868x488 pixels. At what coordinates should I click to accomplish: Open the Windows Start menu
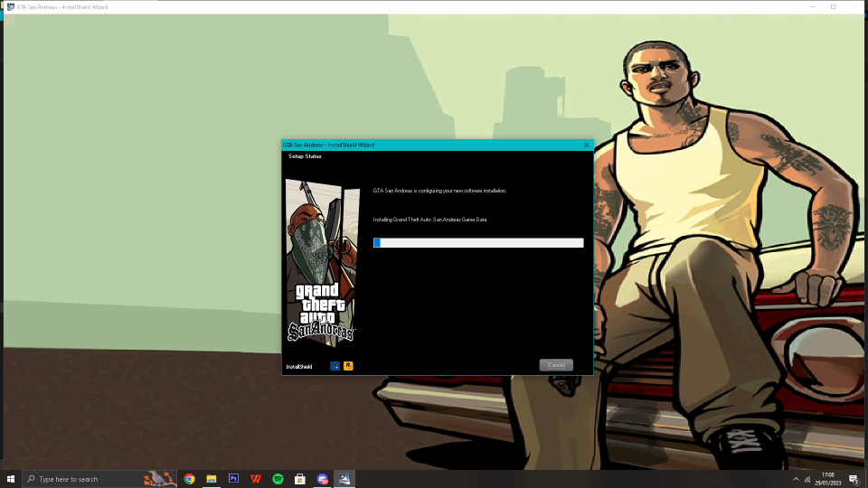tap(11, 479)
